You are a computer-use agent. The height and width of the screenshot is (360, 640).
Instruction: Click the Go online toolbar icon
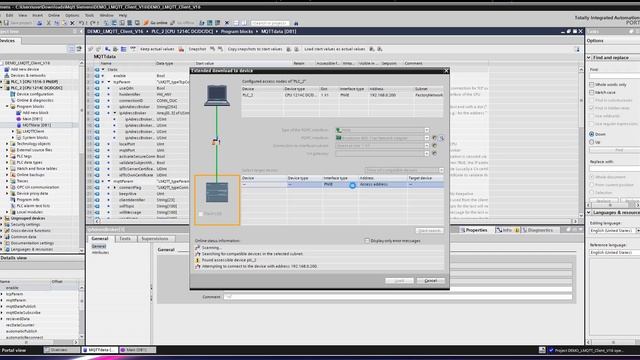click(x=146, y=23)
